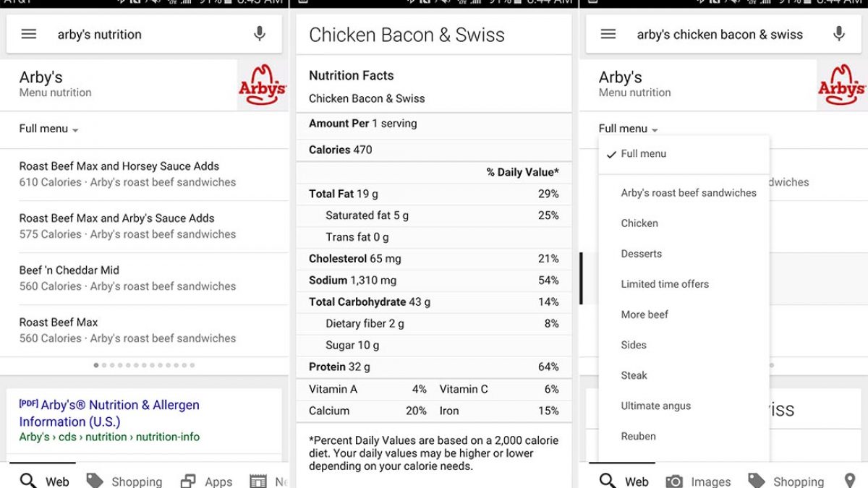Click the carousel page indicator dots
This screenshot has width=868, height=488.
pos(144,365)
